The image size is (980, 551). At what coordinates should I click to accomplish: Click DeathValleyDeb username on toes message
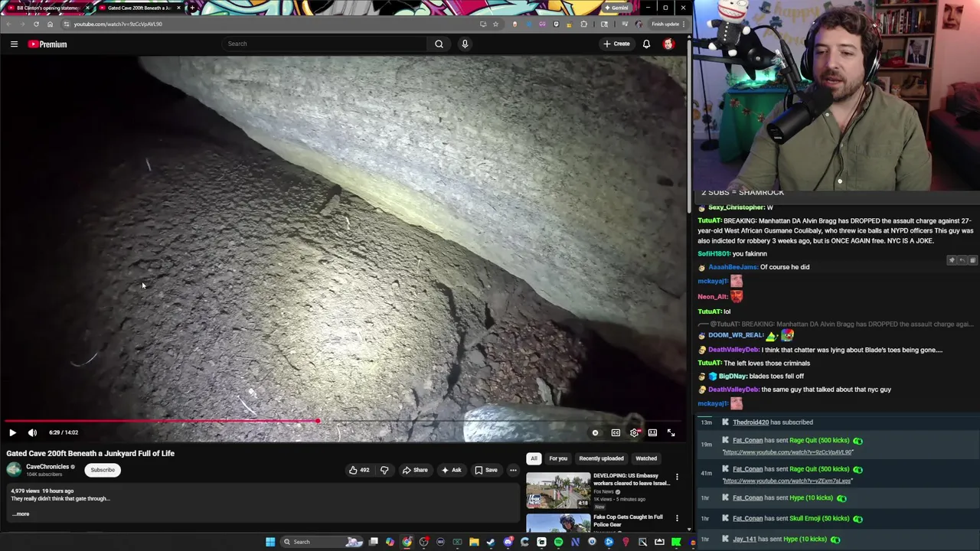coord(733,350)
